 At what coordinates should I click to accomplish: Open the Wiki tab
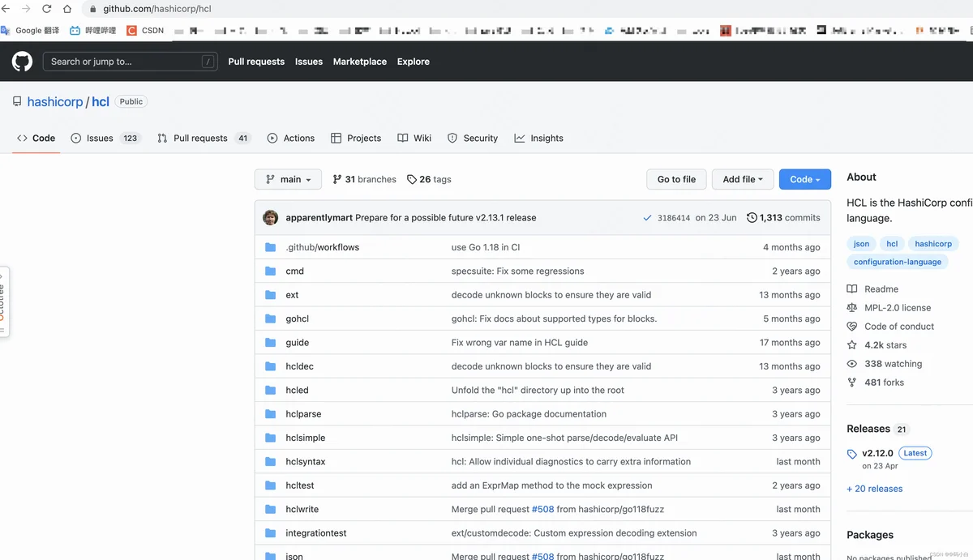[414, 138]
